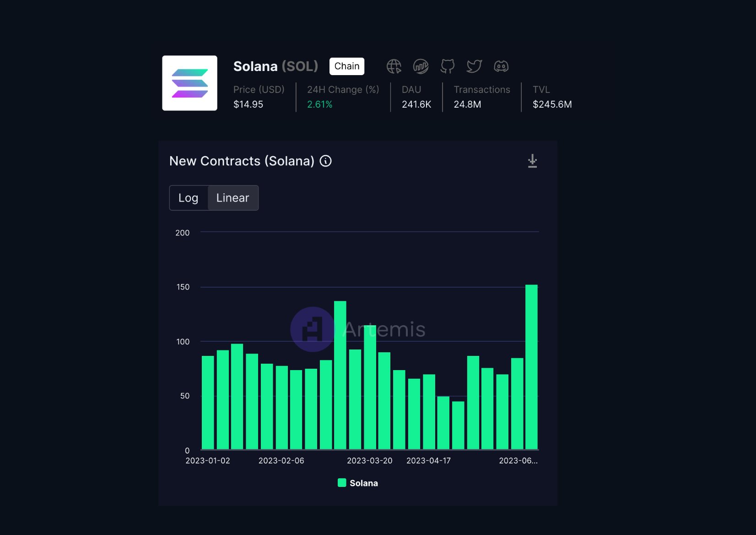Open the CoinGecko chart icon
This screenshot has height=535, width=756.
[421, 66]
